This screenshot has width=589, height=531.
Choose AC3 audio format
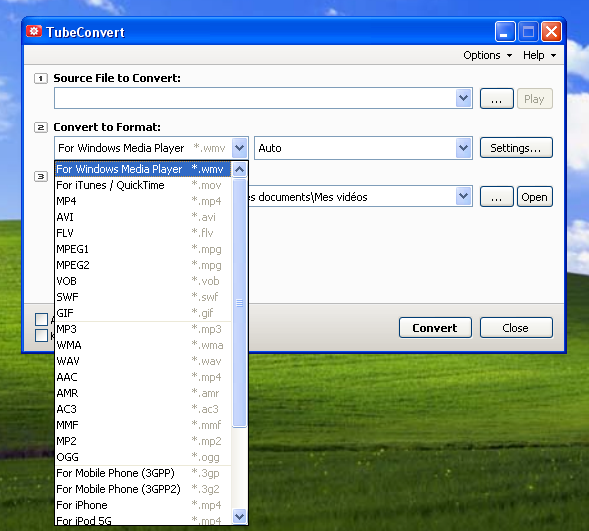[x=143, y=409]
